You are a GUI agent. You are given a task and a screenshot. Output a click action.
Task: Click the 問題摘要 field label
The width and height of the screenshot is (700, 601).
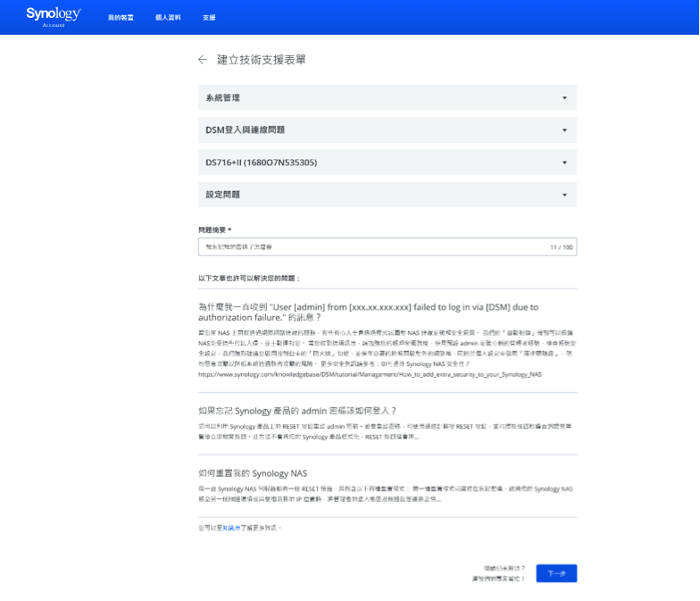[x=214, y=230]
